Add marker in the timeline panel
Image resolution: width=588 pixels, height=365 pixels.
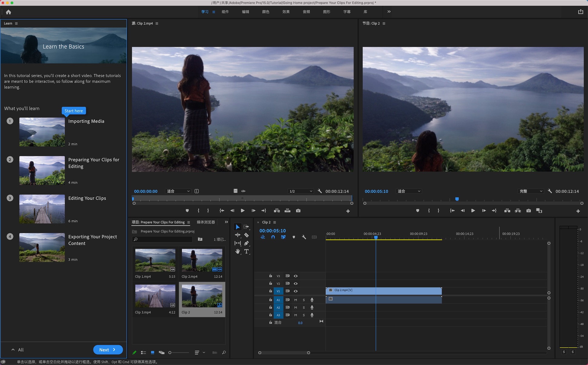294,237
